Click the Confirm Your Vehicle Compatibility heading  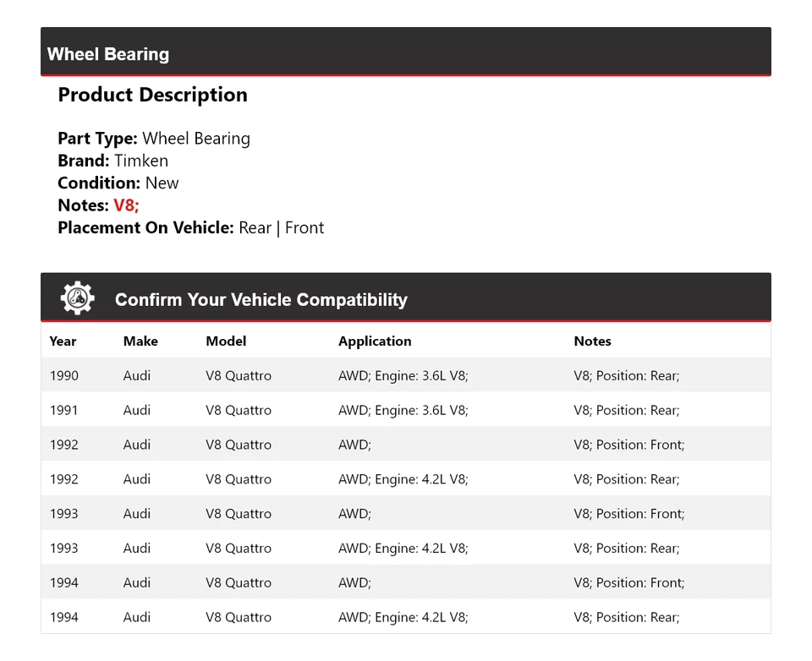point(261,300)
